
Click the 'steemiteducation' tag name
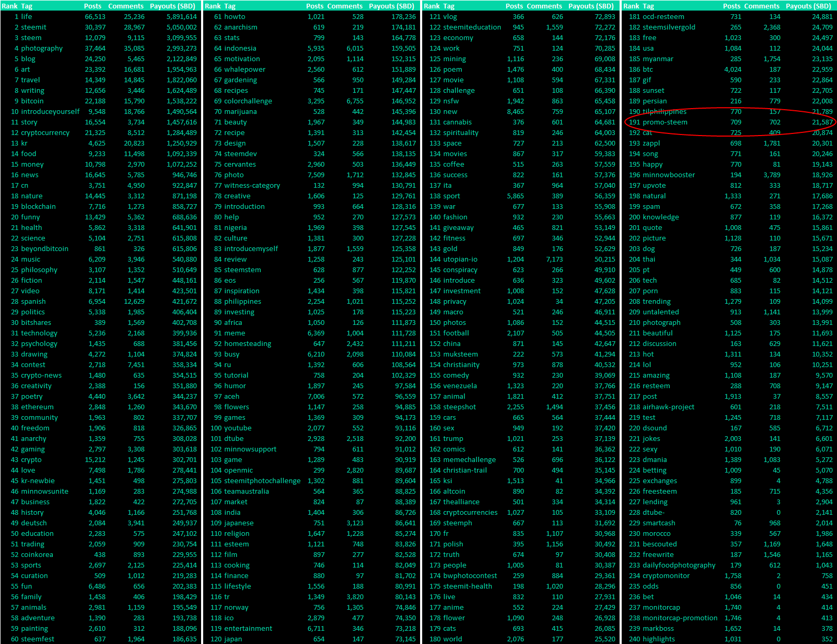pyautogui.click(x=472, y=27)
